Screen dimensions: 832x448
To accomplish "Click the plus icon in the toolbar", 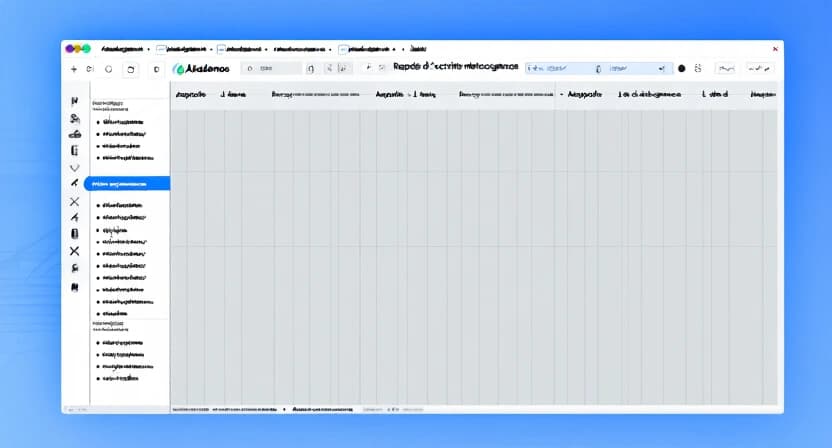I will click(74, 69).
